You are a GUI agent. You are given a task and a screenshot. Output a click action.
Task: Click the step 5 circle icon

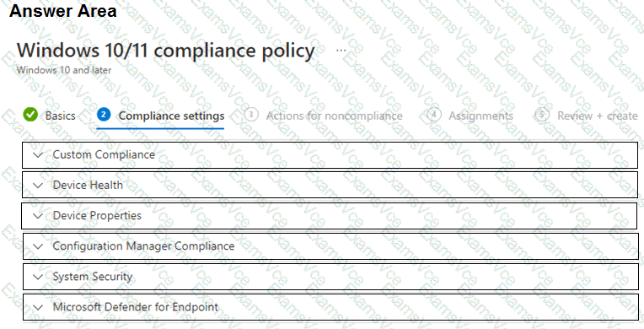pos(542,115)
